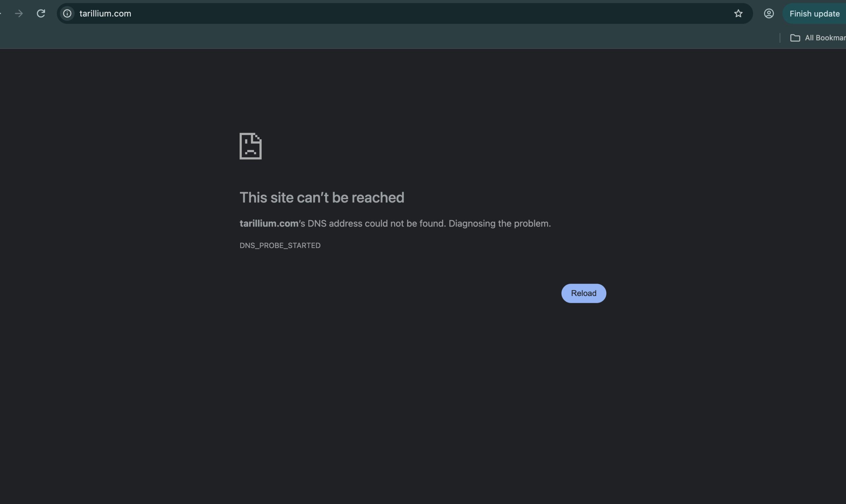The width and height of the screenshot is (846, 504).
Task: Reload page using toolbar refresh icon
Action: [41, 14]
